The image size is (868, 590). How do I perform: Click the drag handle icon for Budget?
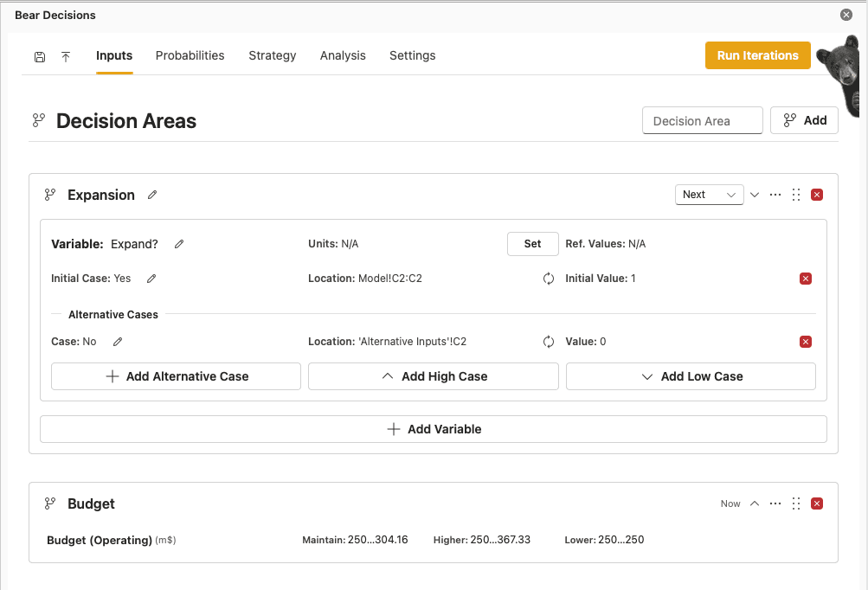796,503
